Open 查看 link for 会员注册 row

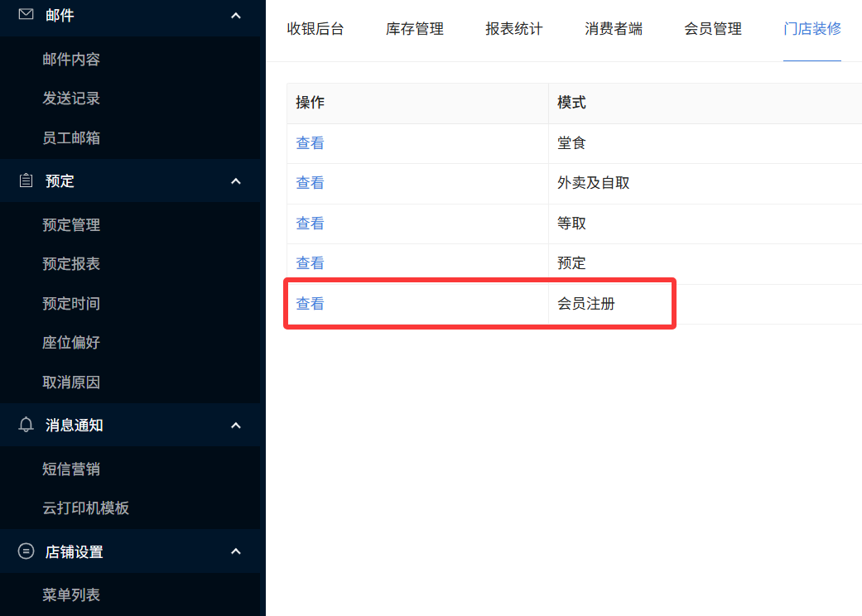(x=310, y=304)
